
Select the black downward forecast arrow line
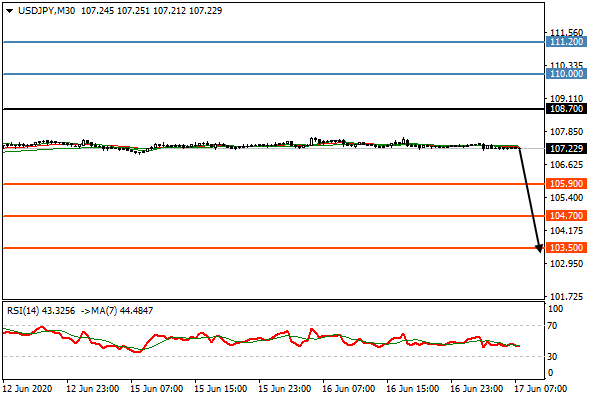tap(529, 198)
